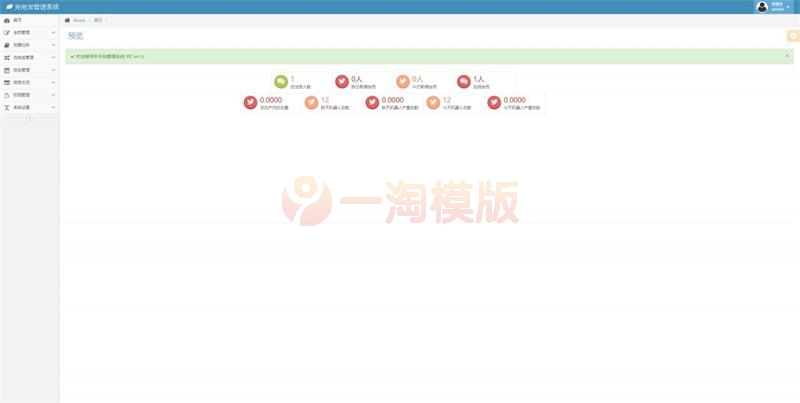Dismiss the green welcome alert banner

787,56
